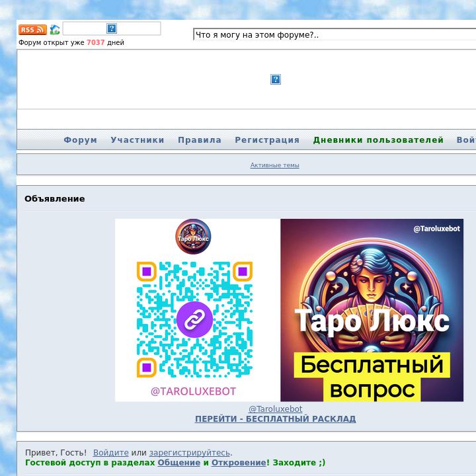Open the home page house icon
The width and height of the screenshot is (476, 476).
point(55,30)
